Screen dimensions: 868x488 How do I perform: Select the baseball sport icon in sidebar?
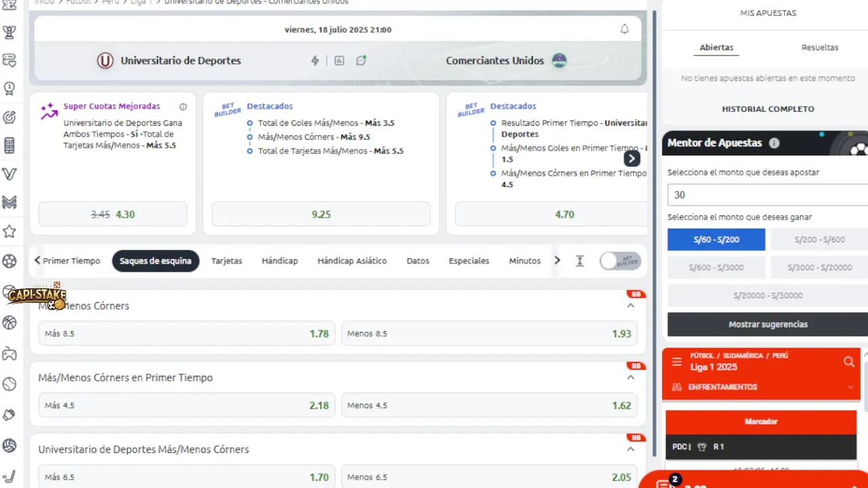coord(9,384)
